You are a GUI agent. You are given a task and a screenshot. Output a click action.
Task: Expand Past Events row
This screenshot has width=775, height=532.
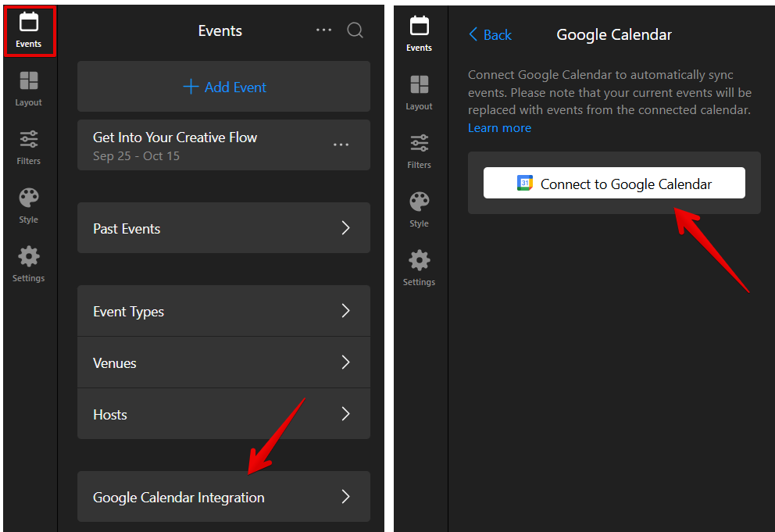click(224, 228)
